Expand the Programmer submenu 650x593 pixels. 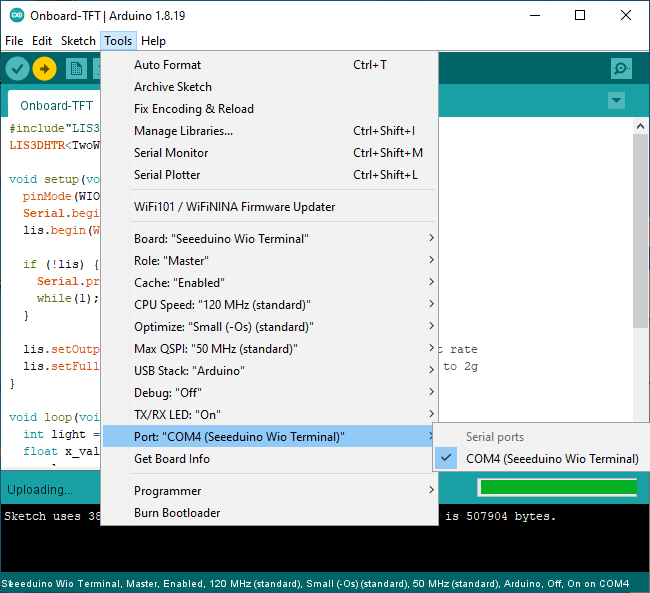270,491
